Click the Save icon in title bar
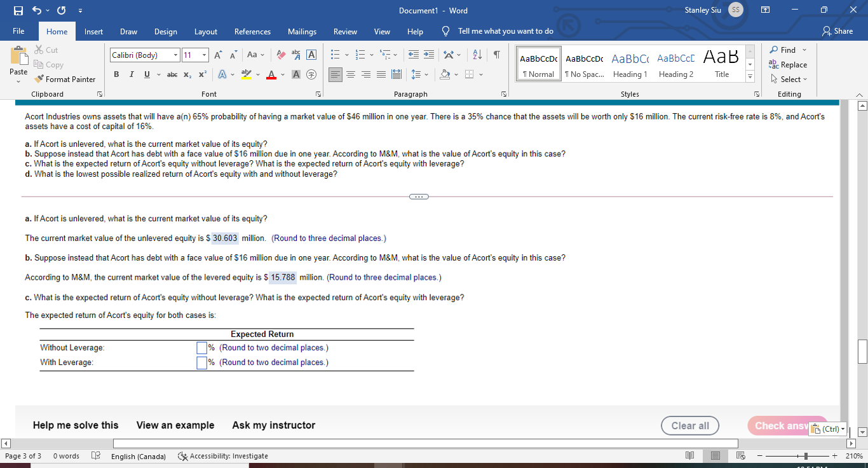The image size is (868, 468). point(19,11)
